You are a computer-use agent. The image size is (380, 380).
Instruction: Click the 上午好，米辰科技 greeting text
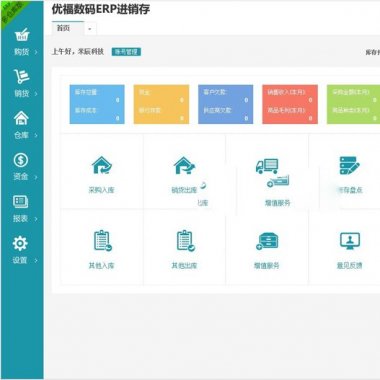[x=78, y=52]
